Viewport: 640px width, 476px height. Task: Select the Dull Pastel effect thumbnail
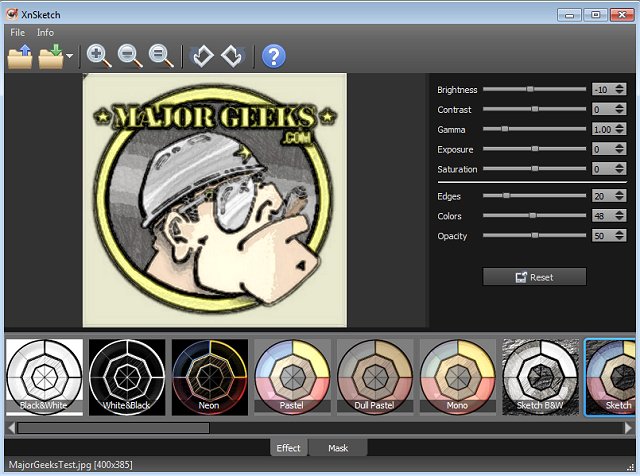[x=375, y=377]
